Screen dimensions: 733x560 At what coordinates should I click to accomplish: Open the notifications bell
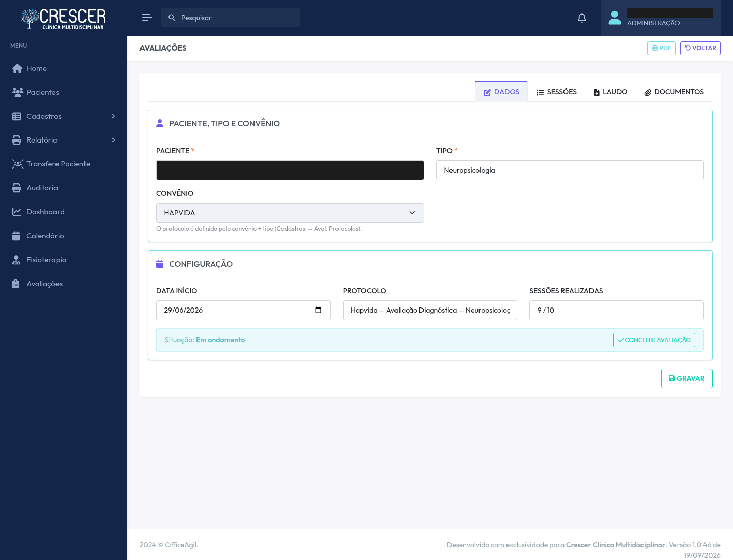click(582, 18)
